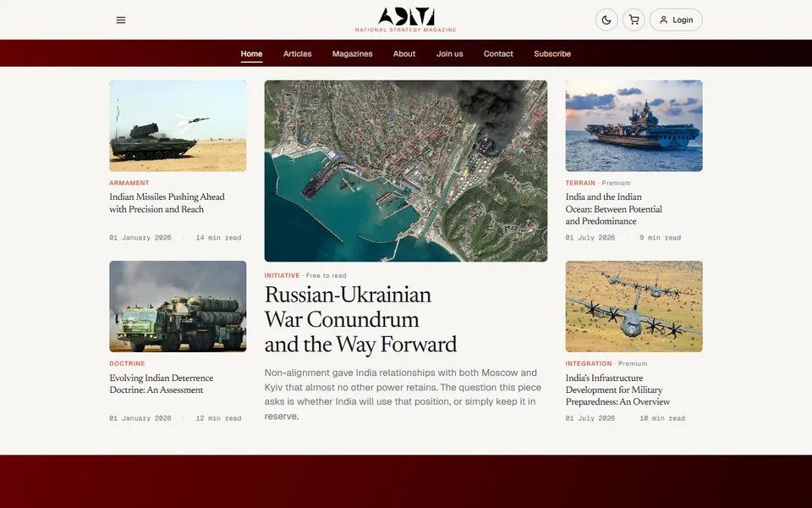Click the date under Indian Missiles article
The height and width of the screenshot is (508, 812).
tap(140, 238)
